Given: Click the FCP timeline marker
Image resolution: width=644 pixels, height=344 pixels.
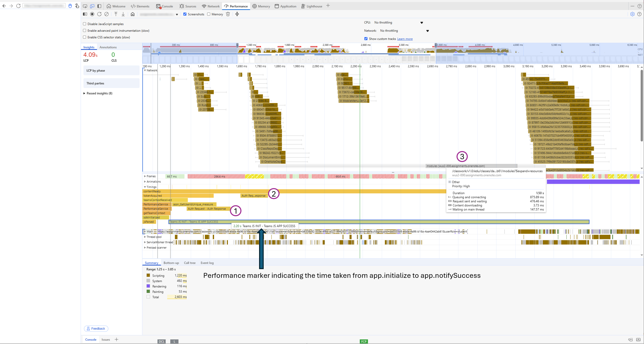Looking at the screenshot, I should pyautogui.click(x=363, y=341).
